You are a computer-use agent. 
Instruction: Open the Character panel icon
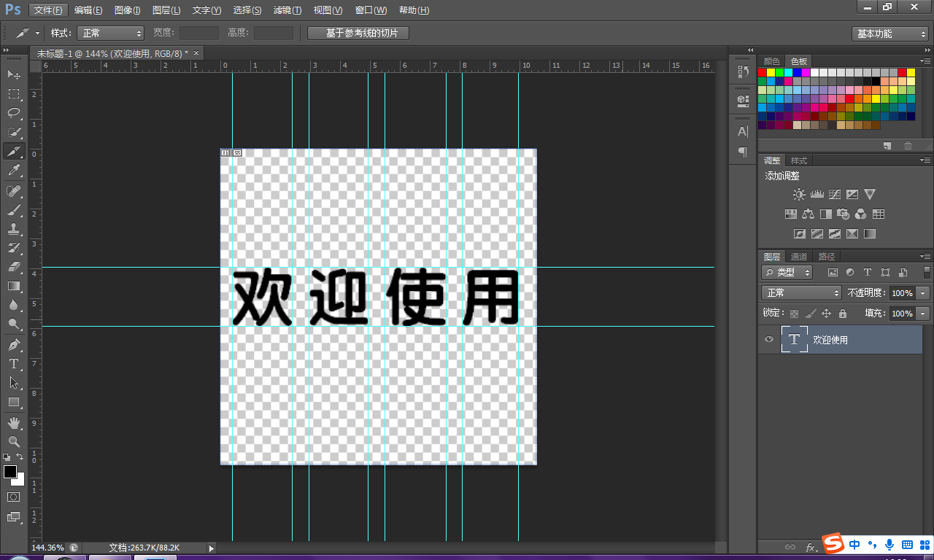click(x=743, y=131)
